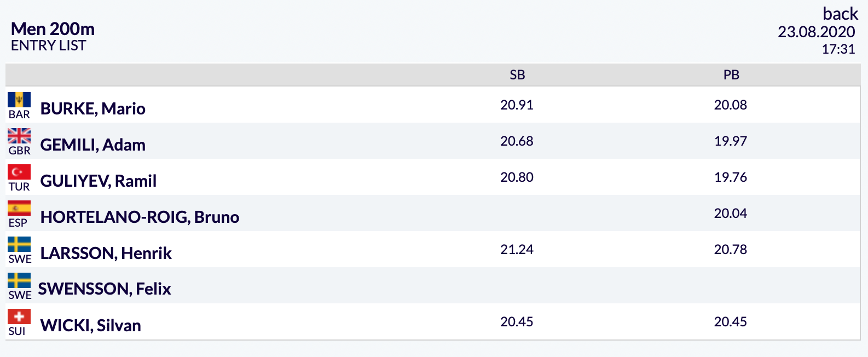Click the Barbados flag icon
868x357 pixels.
[x=19, y=100]
